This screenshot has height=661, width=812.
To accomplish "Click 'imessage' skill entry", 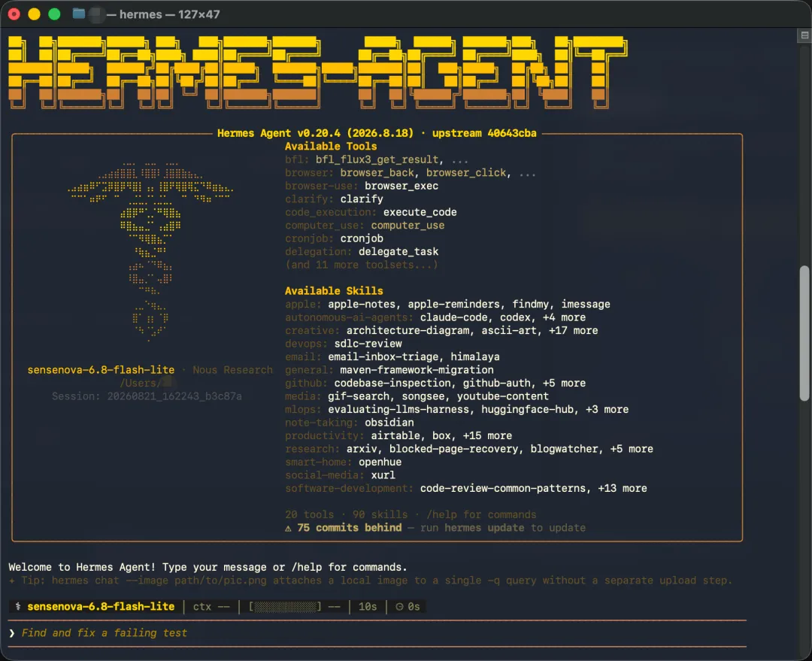I will pyautogui.click(x=586, y=304).
